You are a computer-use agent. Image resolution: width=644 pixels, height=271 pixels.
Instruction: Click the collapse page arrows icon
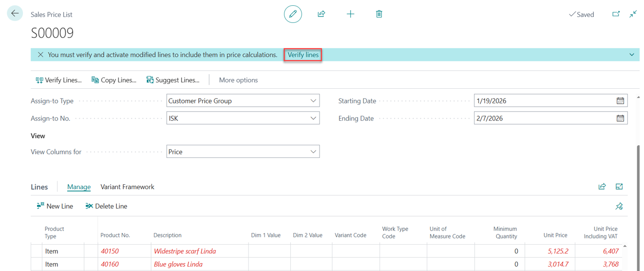pyautogui.click(x=633, y=14)
